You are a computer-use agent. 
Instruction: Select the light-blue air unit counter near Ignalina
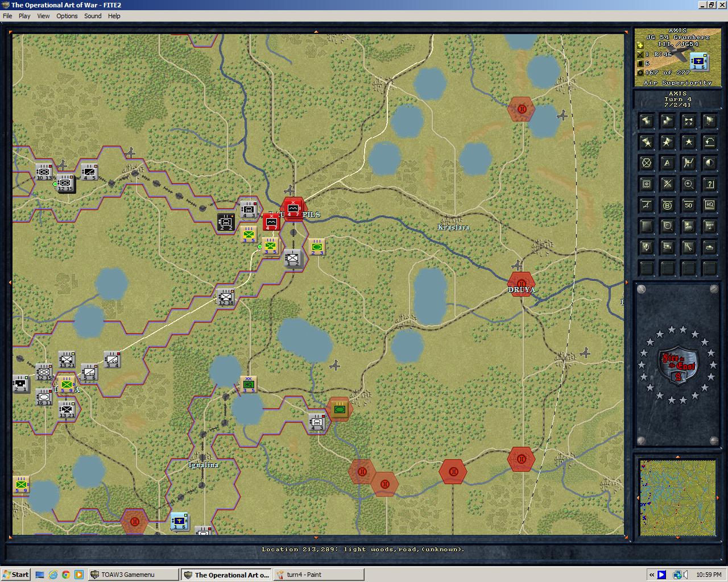180,521
